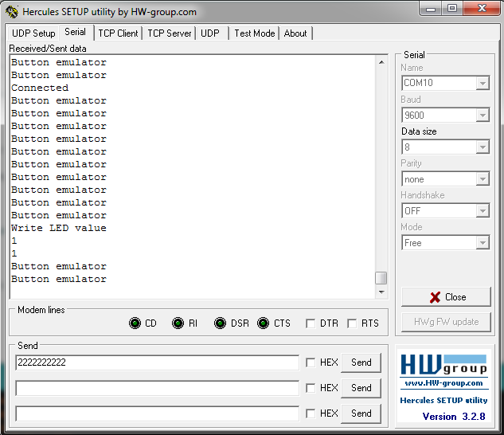
Task: Open www.HW-group.com link
Action: click(444, 383)
